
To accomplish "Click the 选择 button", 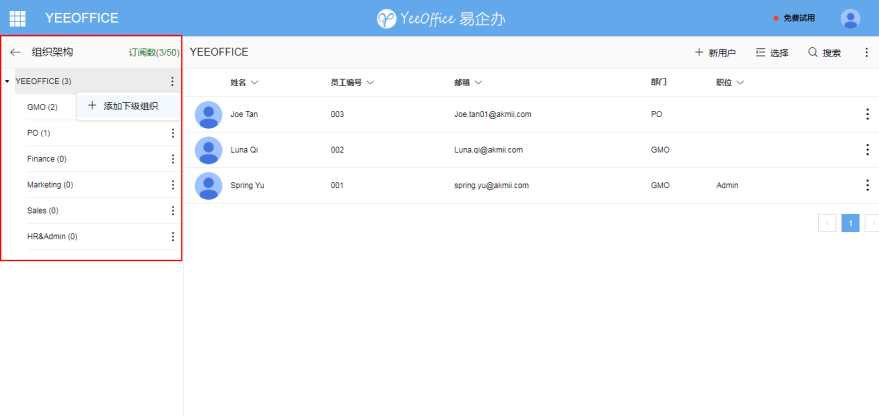I will 772,53.
